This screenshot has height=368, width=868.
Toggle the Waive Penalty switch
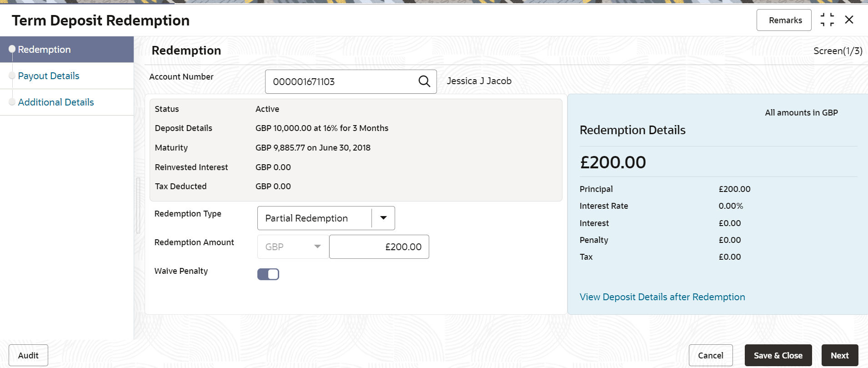pyautogui.click(x=268, y=274)
